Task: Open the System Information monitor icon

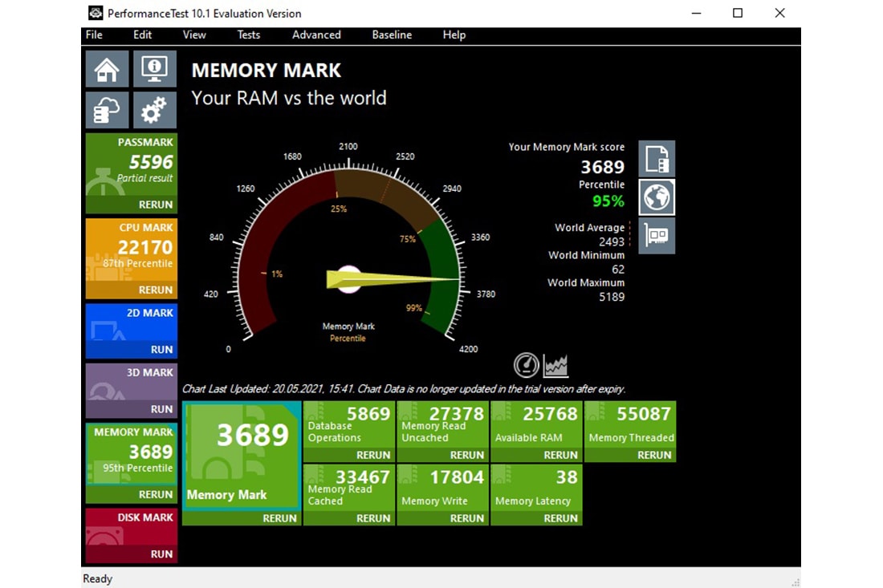Action: [x=154, y=70]
